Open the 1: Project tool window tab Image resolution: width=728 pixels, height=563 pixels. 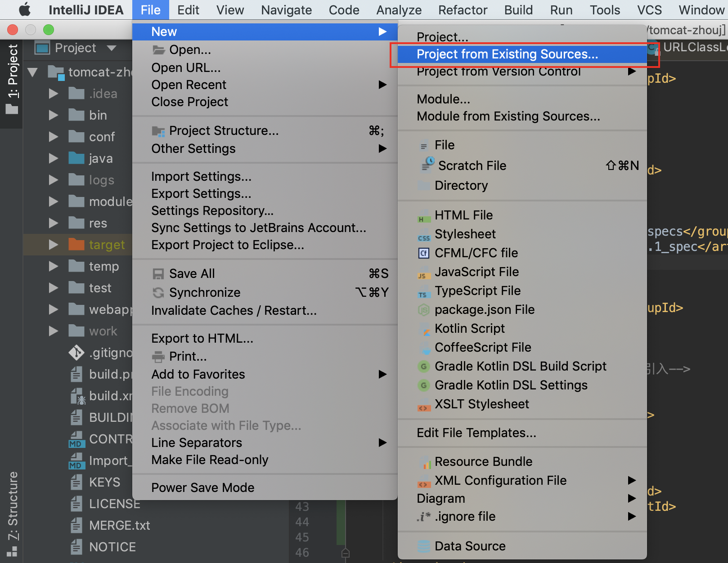12,79
